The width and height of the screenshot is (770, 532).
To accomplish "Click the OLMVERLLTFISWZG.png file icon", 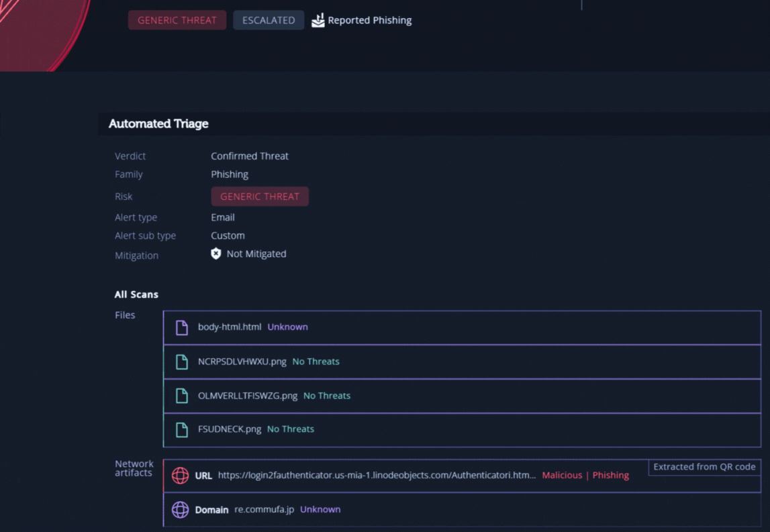I will (x=181, y=396).
